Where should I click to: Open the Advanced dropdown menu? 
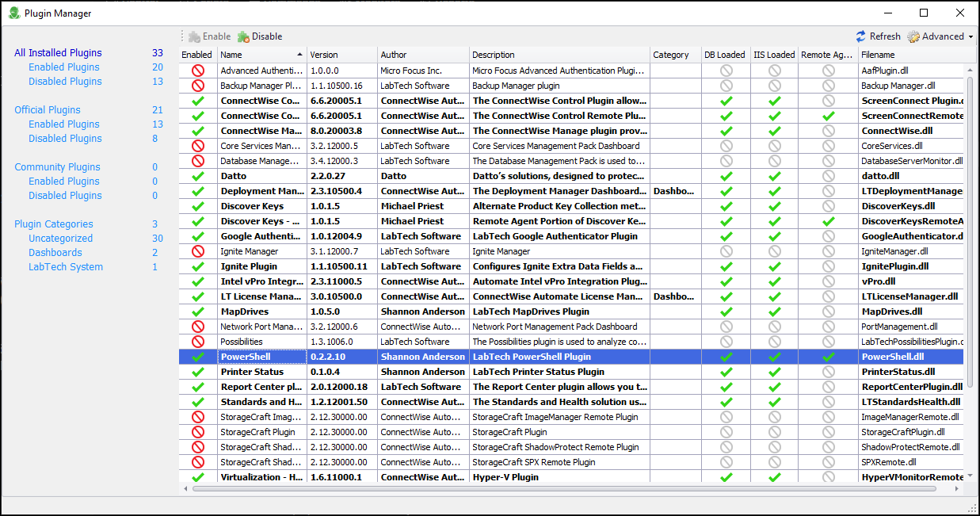point(940,36)
